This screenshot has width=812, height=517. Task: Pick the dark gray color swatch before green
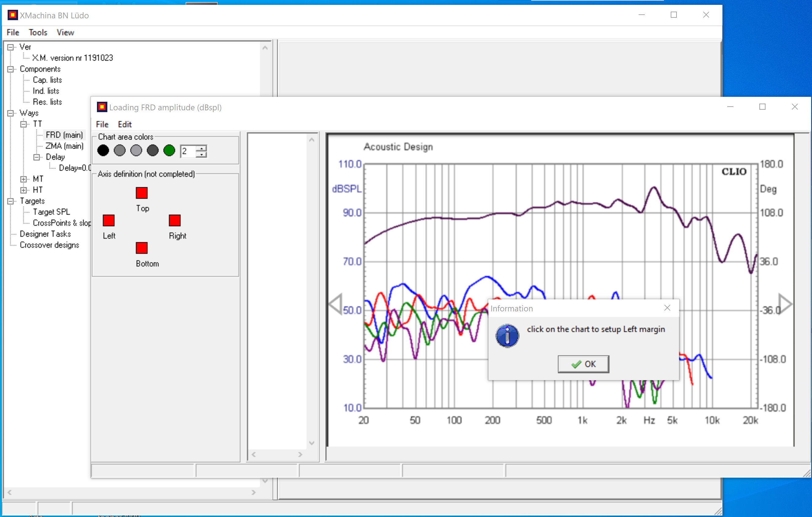click(x=153, y=150)
